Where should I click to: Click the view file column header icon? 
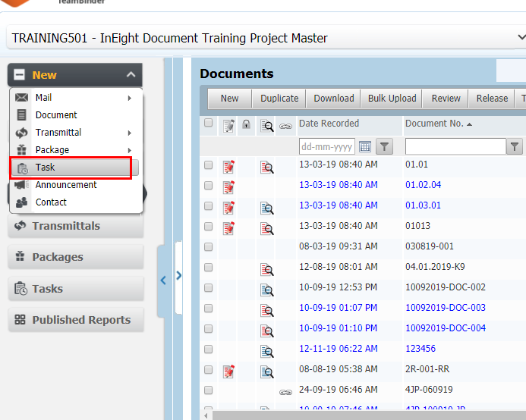tap(267, 126)
